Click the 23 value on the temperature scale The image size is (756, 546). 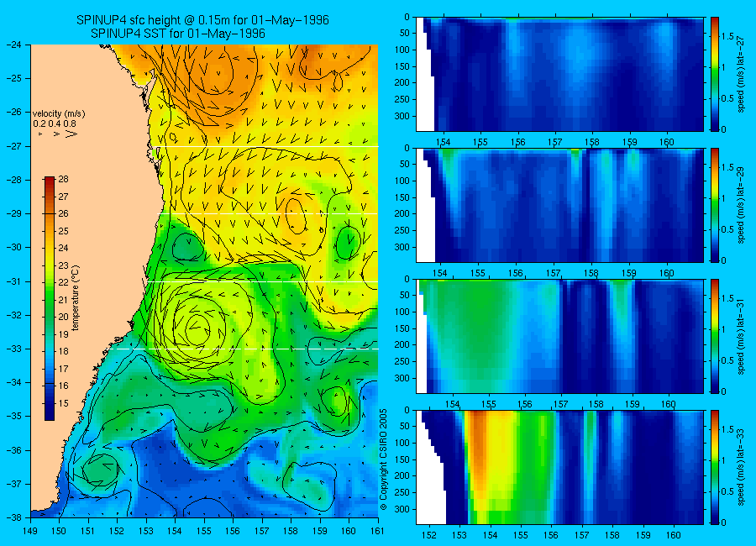(x=64, y=265)
